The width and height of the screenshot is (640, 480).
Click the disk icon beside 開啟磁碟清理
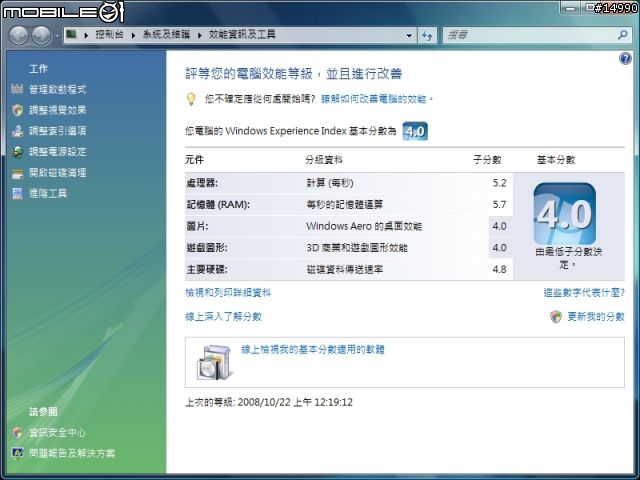coord(17,173)
